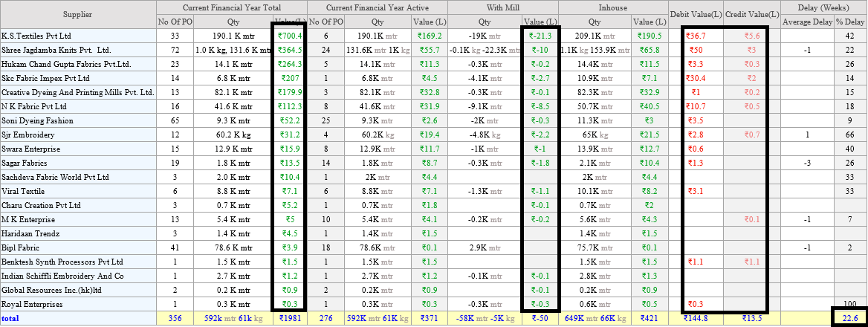Click the -19K mtr With Mill quantity
Image resolution: width=868 pixels, height=327 pixels.
click(485, 36)
